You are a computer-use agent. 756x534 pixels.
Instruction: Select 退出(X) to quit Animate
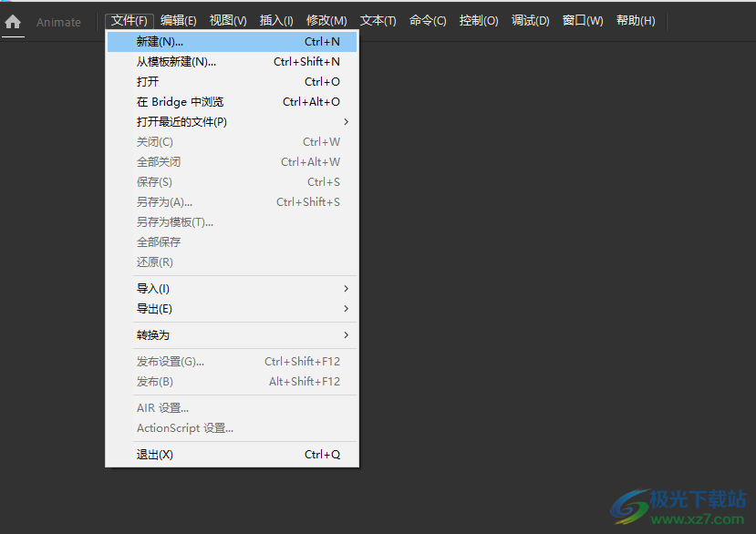(x=232, y=455)
